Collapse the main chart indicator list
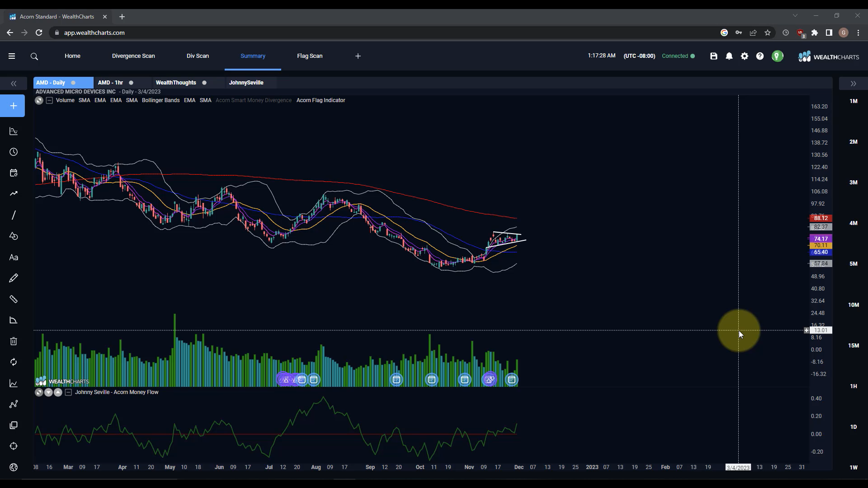Viewport: 868px width, 488px height. click(49, 100)
